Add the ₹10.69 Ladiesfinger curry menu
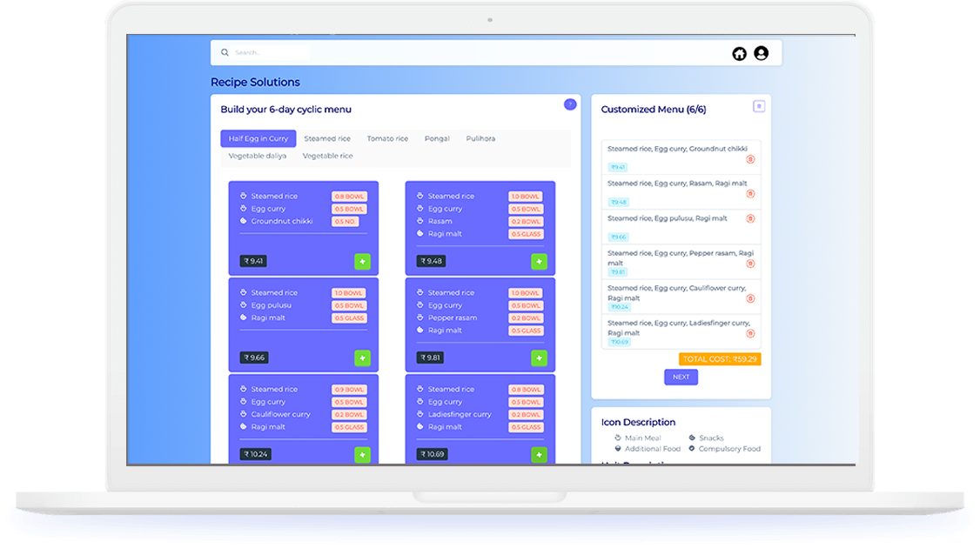The image size is (980, 548). pos(539,455)
